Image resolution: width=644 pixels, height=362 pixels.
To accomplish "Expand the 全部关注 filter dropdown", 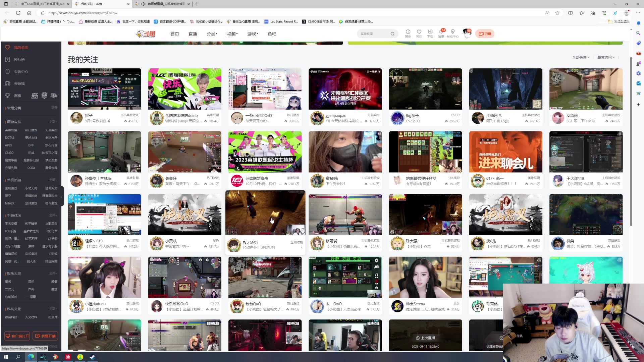I will [x=581, y=57].
